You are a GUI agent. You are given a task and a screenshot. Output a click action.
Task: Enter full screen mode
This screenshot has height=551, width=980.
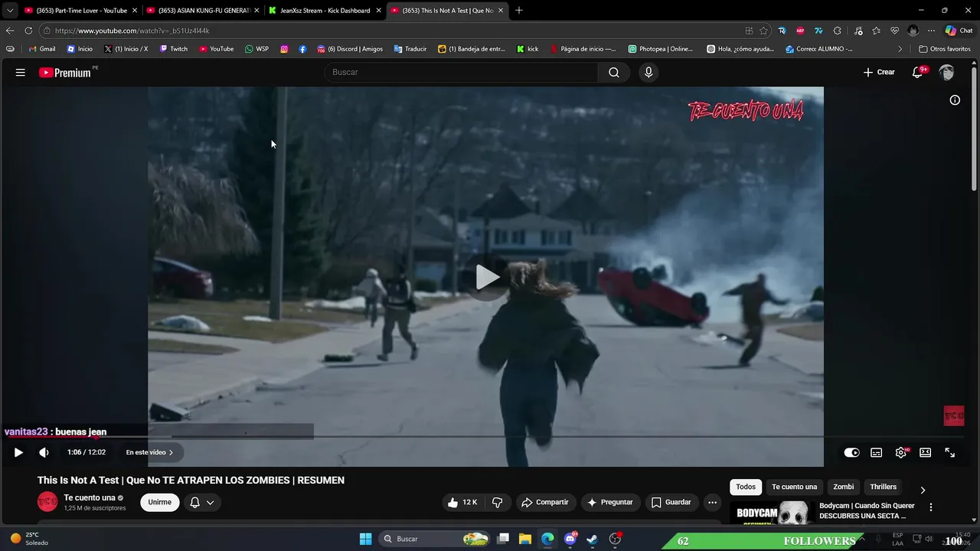(949, 452)
